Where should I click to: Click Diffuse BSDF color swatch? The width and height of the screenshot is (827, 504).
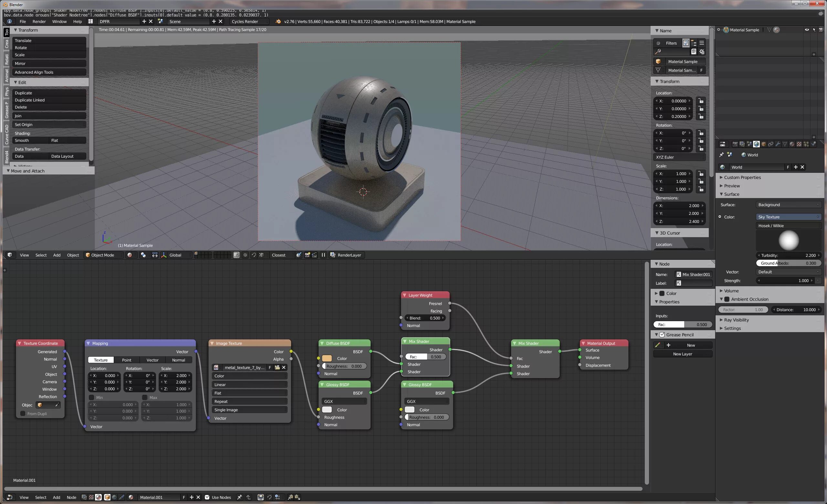tap(327, 358)
